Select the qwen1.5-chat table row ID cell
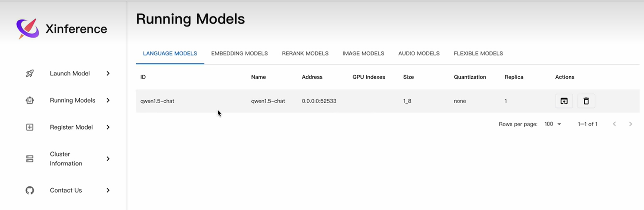Screen dimensions: 644x210 tap(157, 101)
